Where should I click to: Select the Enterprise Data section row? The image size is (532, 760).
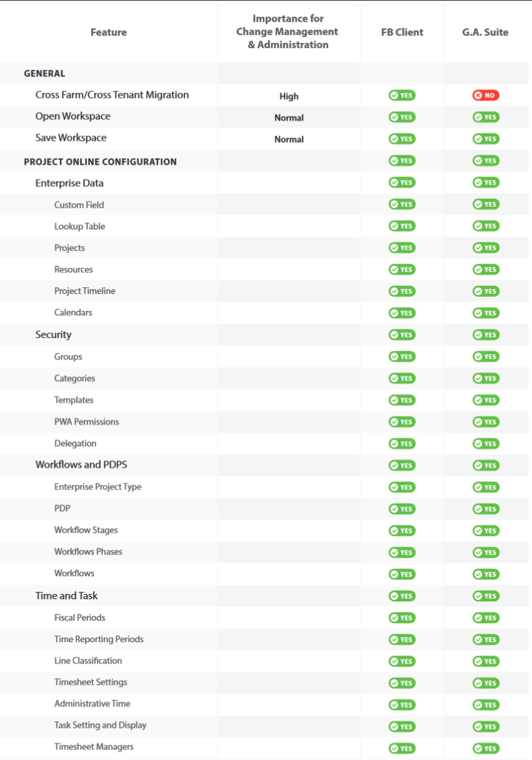point(264,182)
